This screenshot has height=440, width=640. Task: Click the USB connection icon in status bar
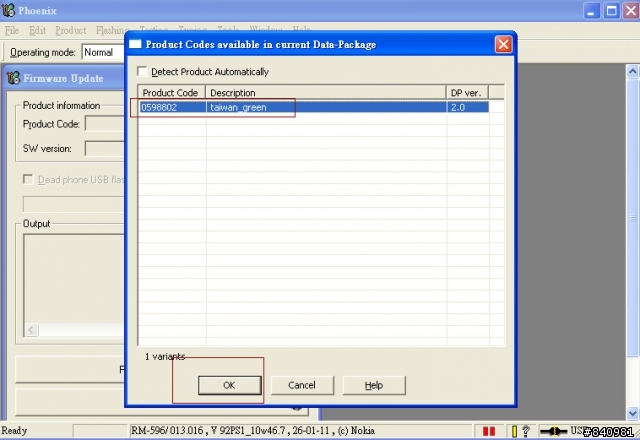[x=553, y=431]
